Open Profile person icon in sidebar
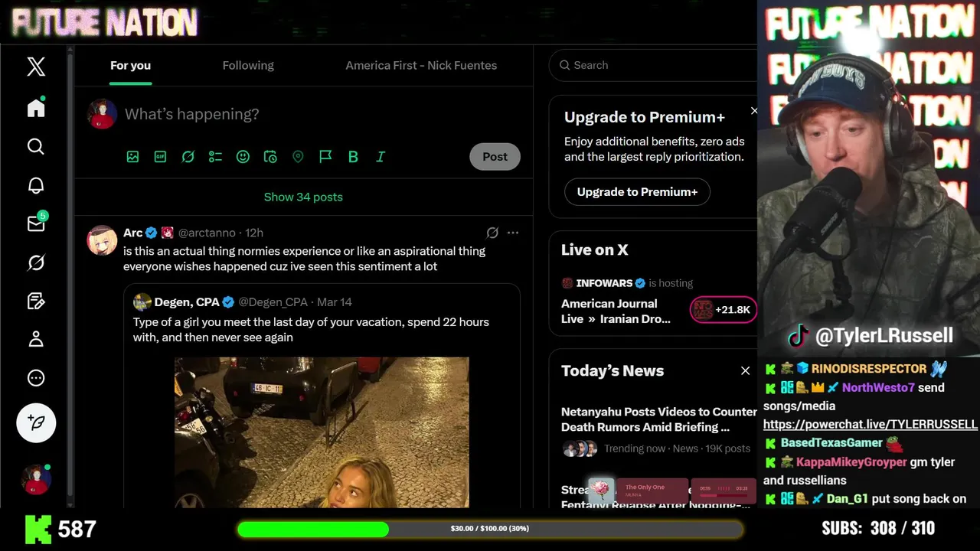 (36, 339)
